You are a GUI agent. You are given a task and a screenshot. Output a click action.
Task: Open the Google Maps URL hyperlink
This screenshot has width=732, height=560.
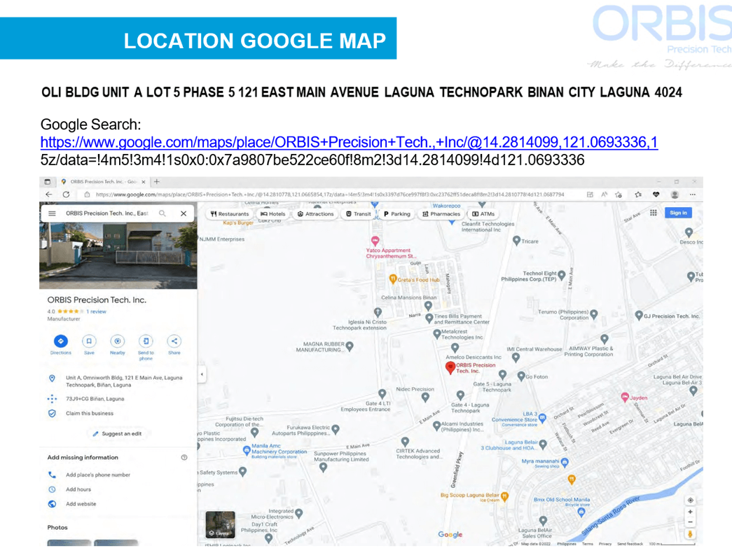click(x=349, y=143)
